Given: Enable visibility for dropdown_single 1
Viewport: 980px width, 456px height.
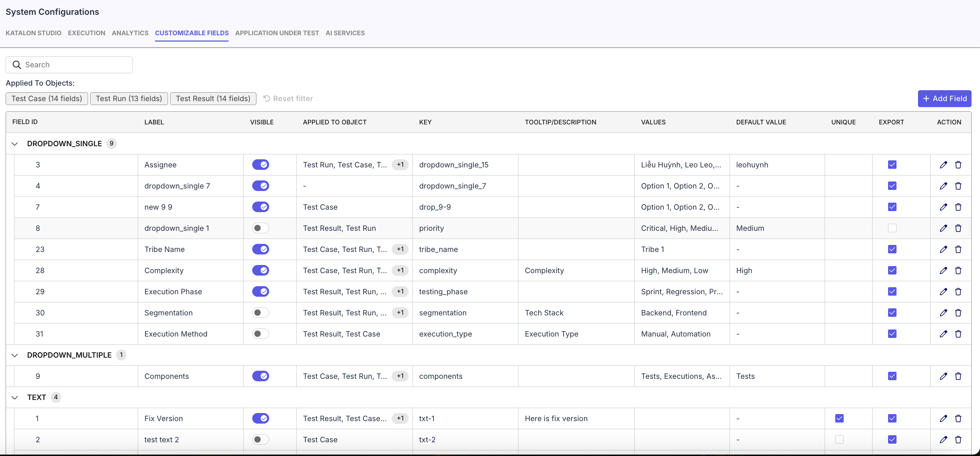Looking at the screenshot, I should (x=260, y=228).
